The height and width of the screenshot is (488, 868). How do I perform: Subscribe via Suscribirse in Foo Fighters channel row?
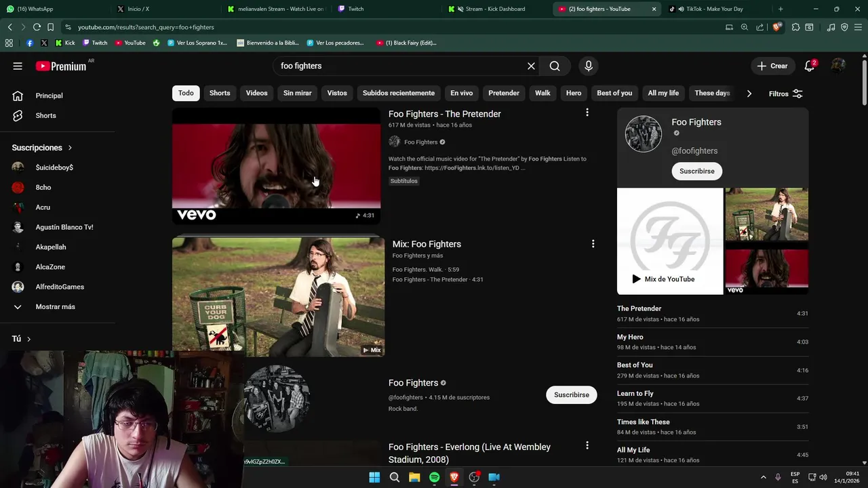tap(572, 394)
